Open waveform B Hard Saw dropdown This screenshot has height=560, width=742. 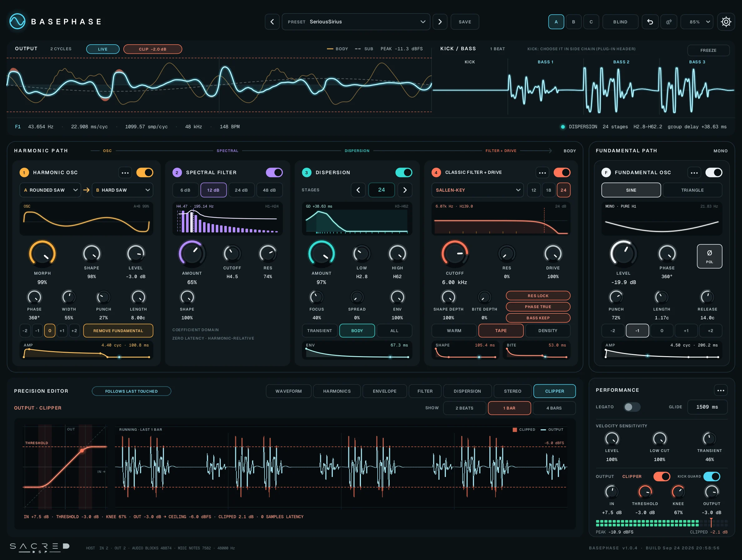point(122,190)
